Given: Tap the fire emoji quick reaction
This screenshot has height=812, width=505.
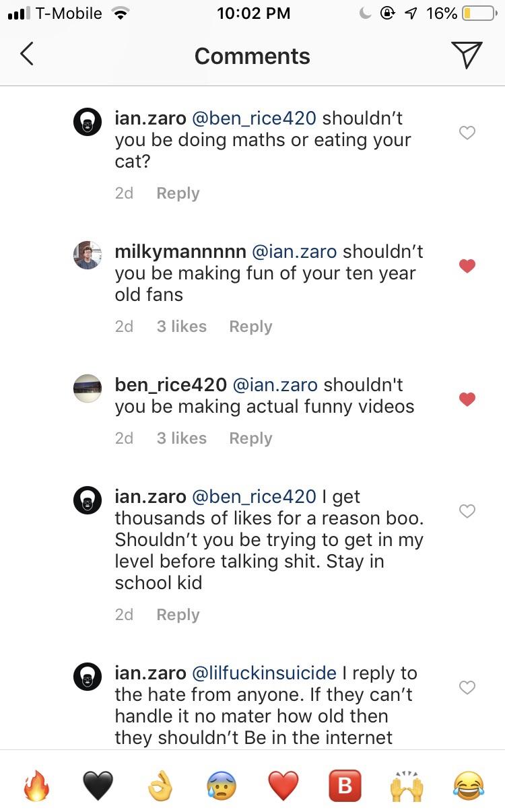Looking at the screenshot, I should [36, 786].
